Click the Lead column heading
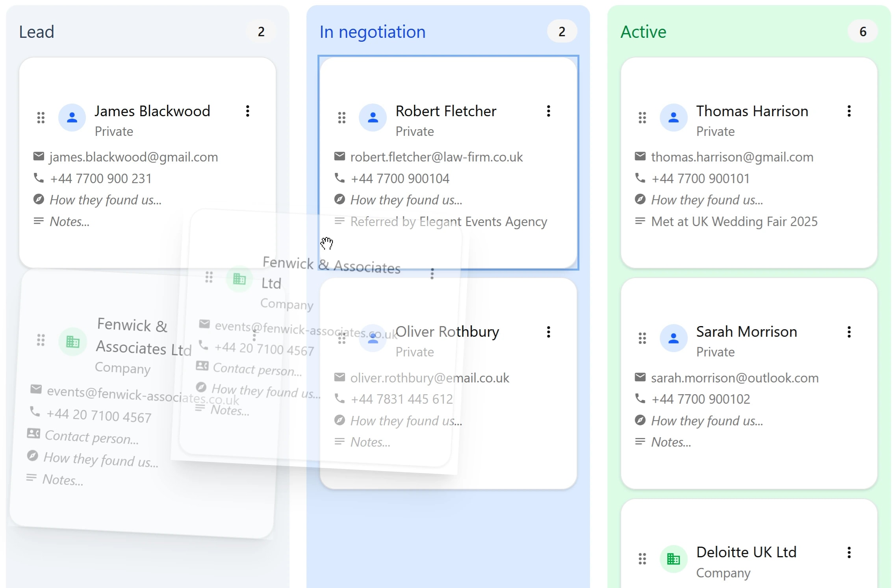Screen dimensions: 896x588 (37, 32)
